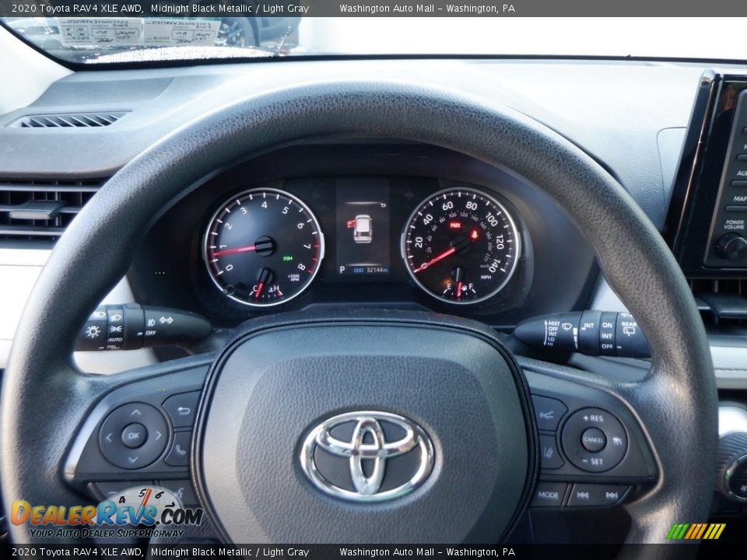Tap the Toyota logo horn pad
Image resolution: width=747 pixels, height=560 pixels.
(366, 455)
